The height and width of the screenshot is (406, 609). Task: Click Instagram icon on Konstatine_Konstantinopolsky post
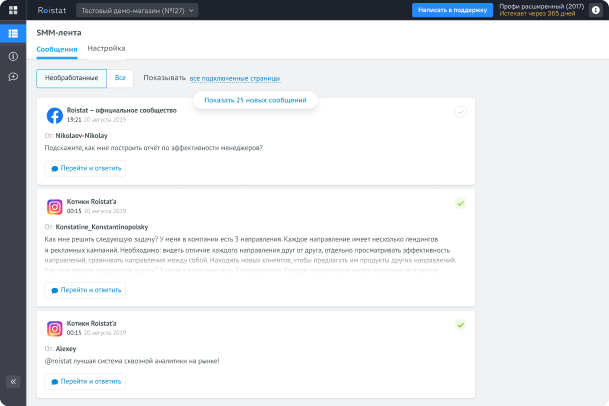[55, 207]
